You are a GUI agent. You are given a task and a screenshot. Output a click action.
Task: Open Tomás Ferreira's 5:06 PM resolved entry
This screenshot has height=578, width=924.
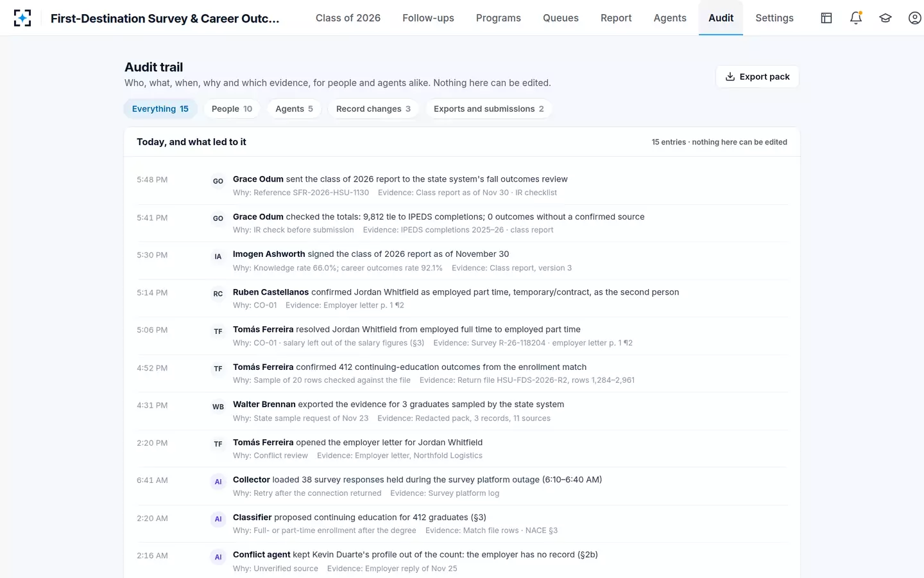pos(462,336)
